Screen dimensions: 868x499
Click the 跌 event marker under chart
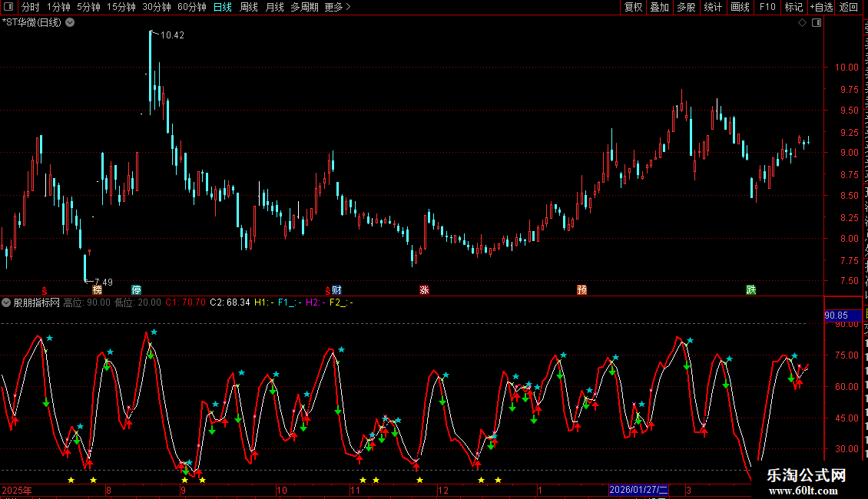750,290
